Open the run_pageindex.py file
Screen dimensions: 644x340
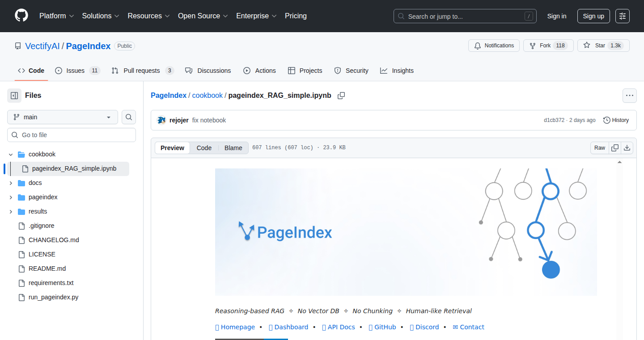(53, 297)
